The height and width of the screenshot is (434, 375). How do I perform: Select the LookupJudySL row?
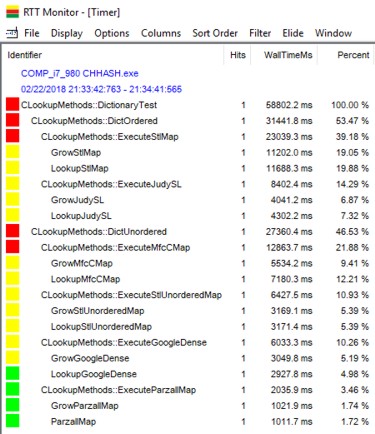click(188, 215)
